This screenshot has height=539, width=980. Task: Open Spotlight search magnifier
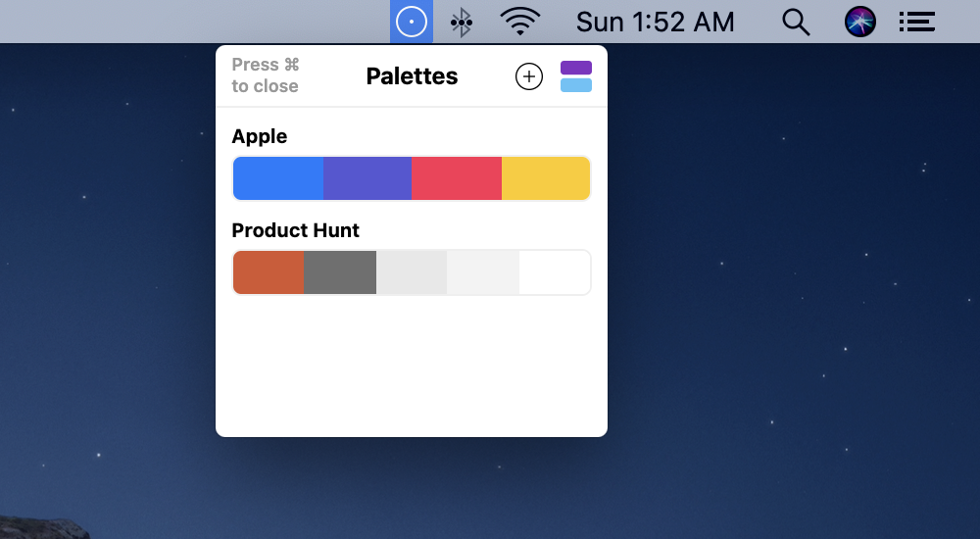coord(796,23)
